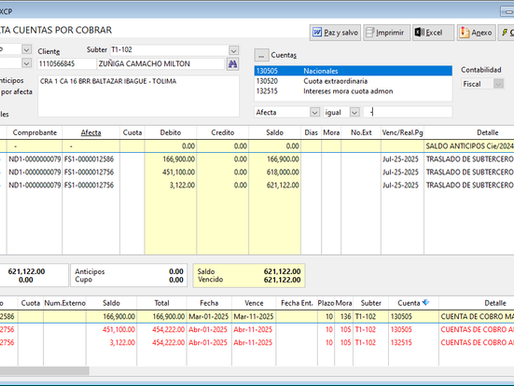Screen dimensions: 514x386
Task: Click the Num.Externo column header
Action: coord(65,303)
